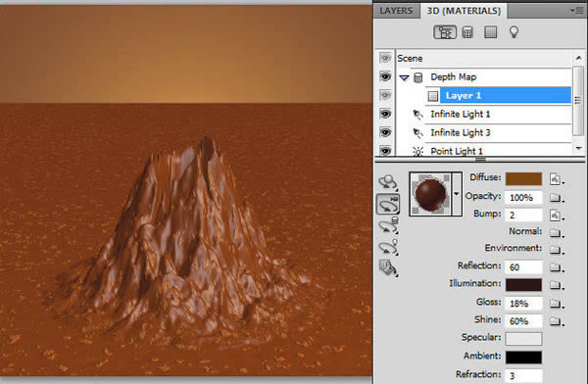
Task: Open the Bump texture map menu icon
Action: [557, 216]
